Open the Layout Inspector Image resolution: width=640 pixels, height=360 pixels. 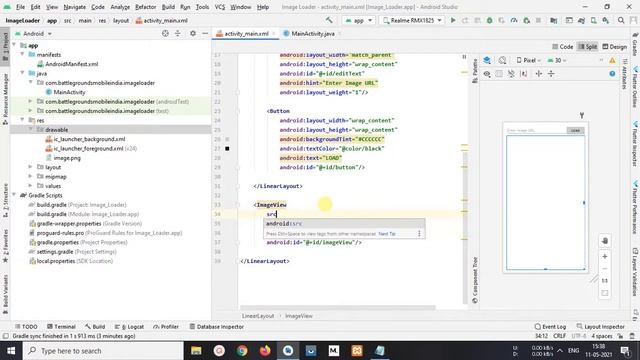600,327
